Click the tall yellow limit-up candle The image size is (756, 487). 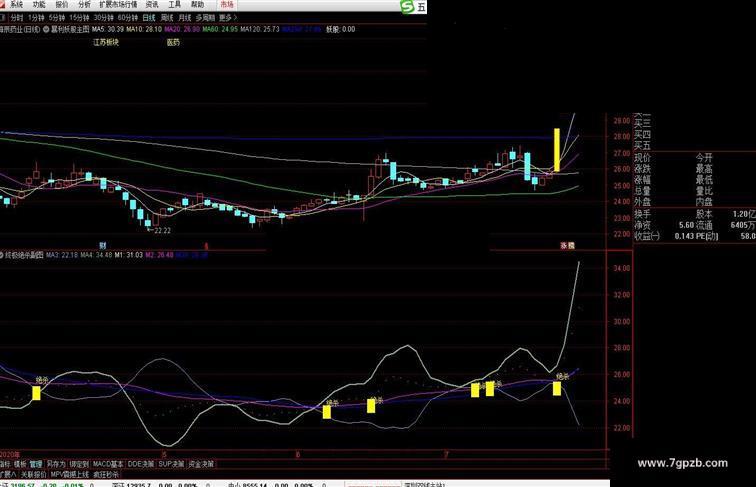557,149
